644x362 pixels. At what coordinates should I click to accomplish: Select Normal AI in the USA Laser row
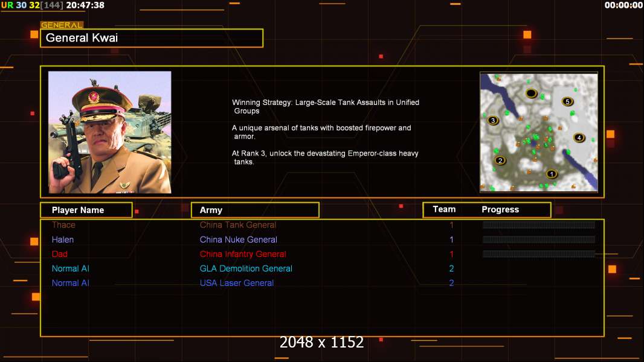pos(71,283)
